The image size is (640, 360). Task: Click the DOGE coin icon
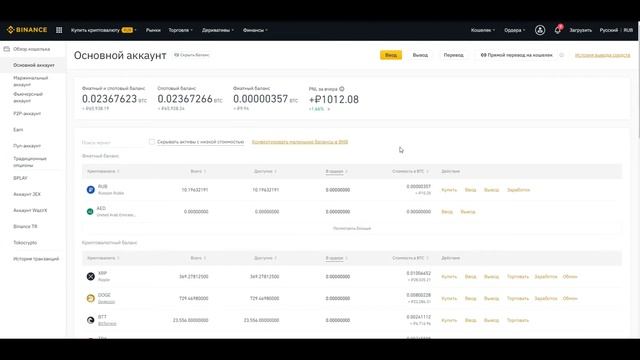point(91,298)
